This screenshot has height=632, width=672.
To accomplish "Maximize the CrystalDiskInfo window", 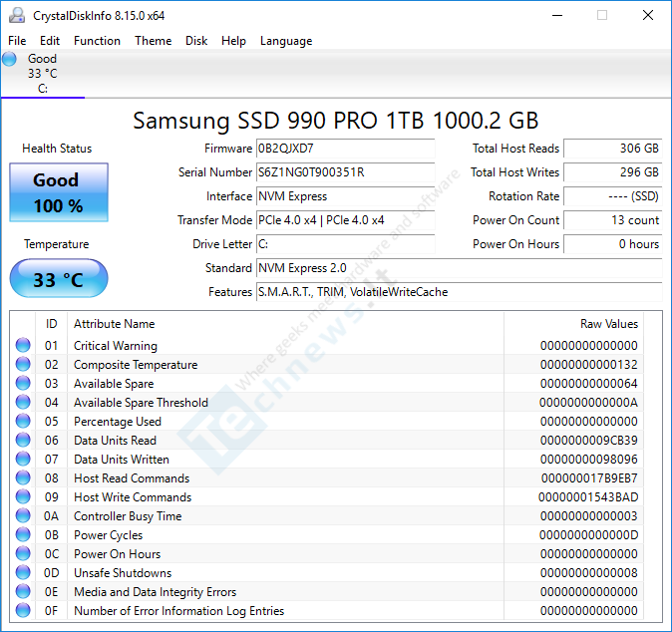I will point(602,15).
